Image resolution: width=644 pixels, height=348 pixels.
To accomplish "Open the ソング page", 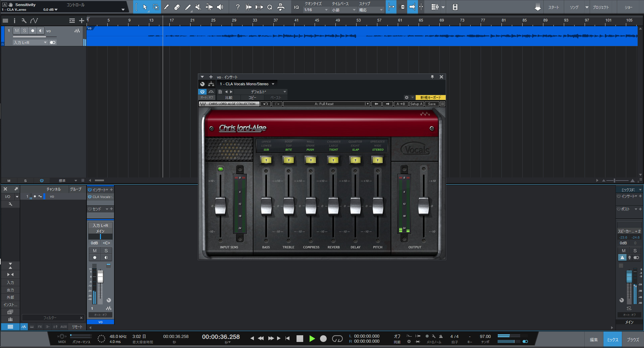I will 574,7.
